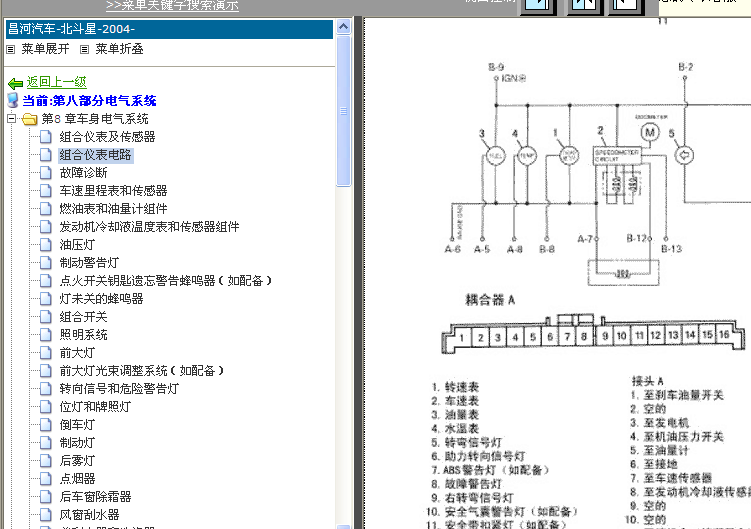This screenshot has width=751, height=529.
Task: Open the 菜单关键字搜索演示 link
Action: click(x=172, y=5)
